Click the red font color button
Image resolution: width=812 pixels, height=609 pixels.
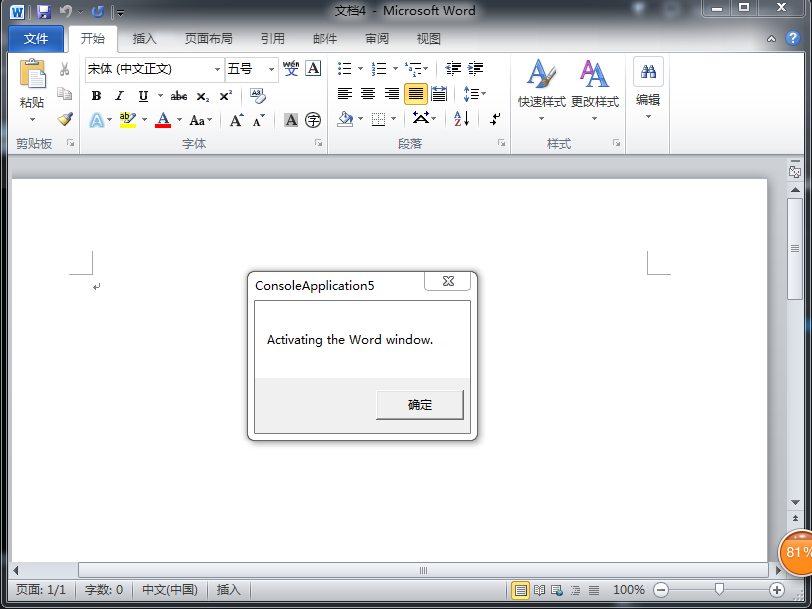click(163, 120)
